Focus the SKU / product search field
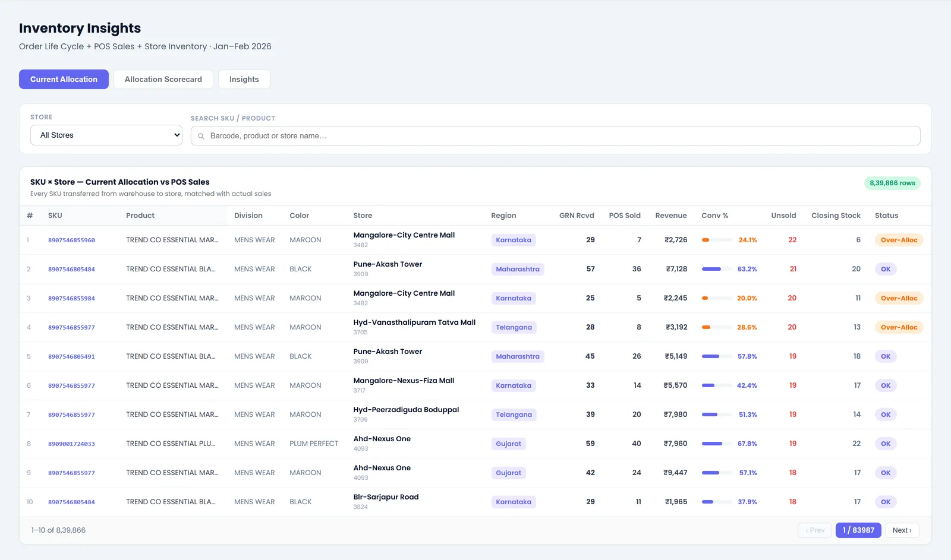951x560 pixels. [x=555, y=135]
